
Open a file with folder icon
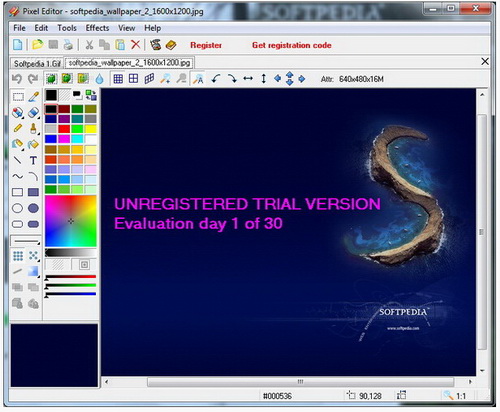point(37,45)
